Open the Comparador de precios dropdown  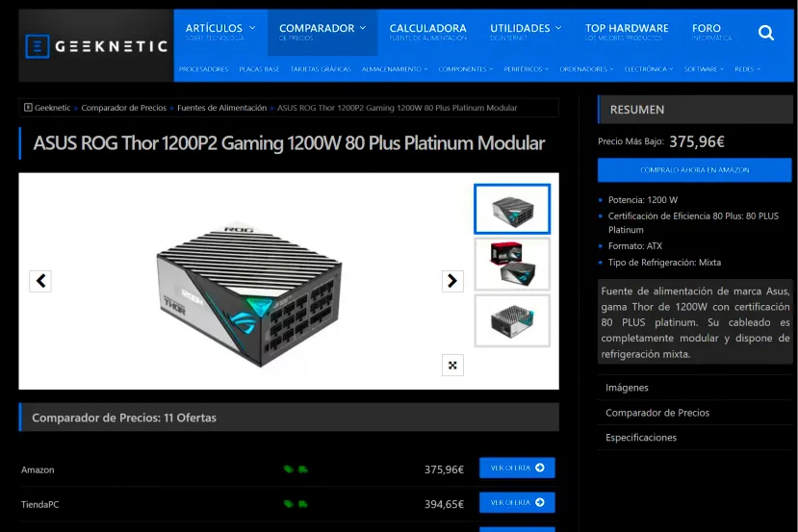(322, 32)
